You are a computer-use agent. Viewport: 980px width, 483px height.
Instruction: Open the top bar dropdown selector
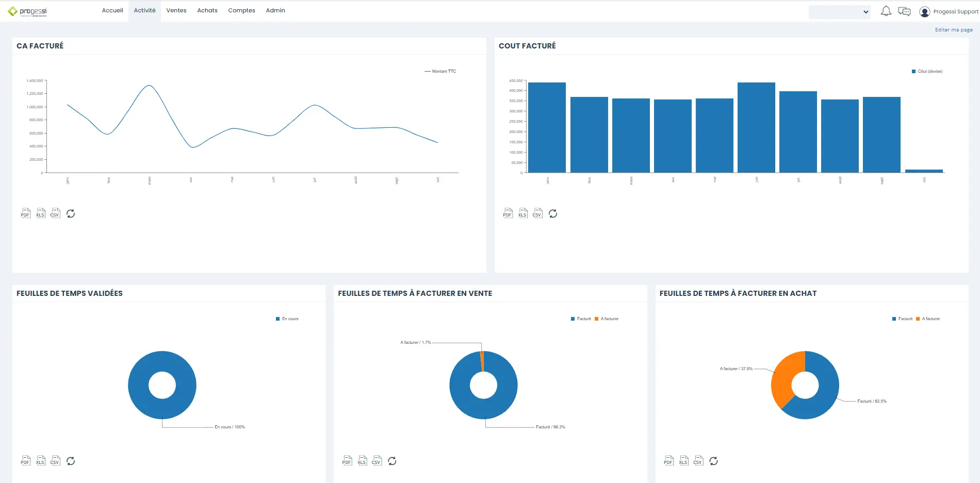839,12
